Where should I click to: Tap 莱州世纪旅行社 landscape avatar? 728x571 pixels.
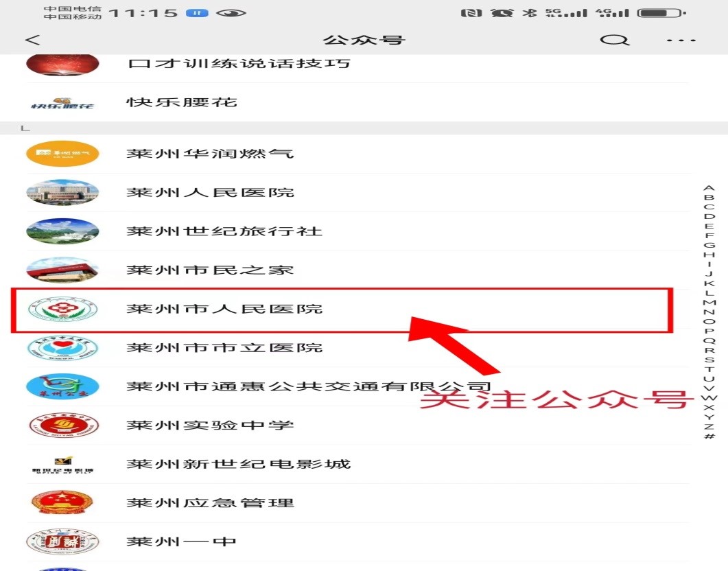[x=62, y=231]
